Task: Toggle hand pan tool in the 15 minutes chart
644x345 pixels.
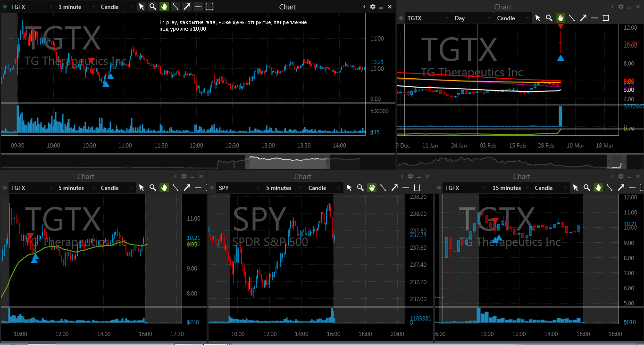Action: click(x=598, y=188)
